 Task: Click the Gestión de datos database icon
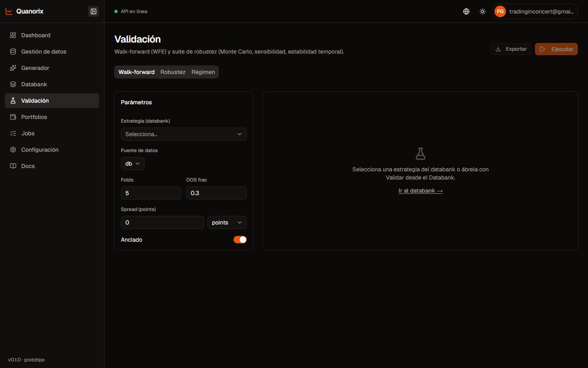[x=13, y=52]
